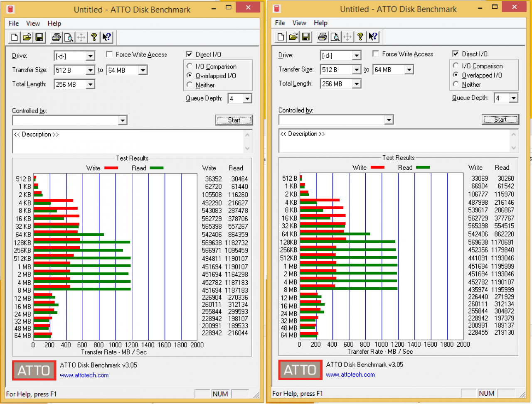Open Queue Depth dropdown in left window

pos(248,98)
